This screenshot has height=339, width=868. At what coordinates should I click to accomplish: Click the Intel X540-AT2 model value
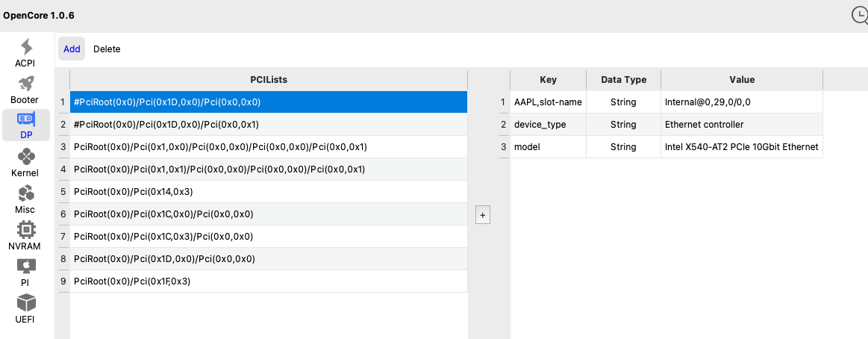741,147
